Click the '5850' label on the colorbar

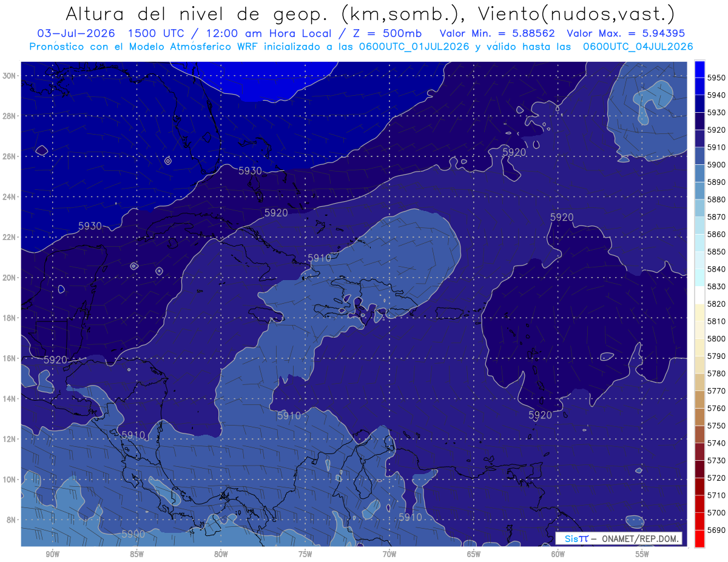click(716, 252)
